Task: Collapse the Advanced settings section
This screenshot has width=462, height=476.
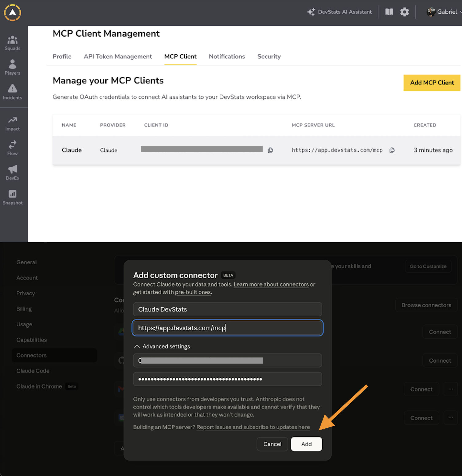Action: 162,346
